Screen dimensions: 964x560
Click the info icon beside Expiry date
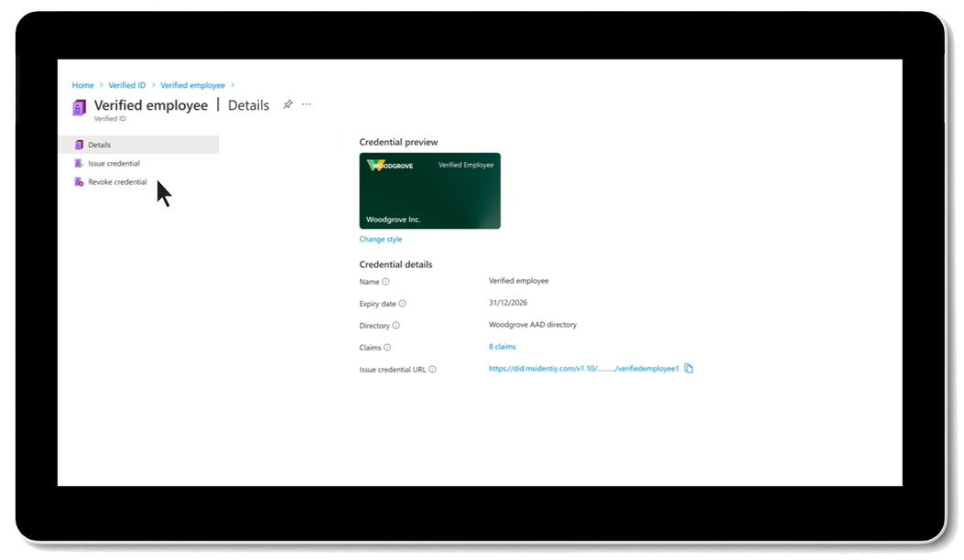(x=403, y=304)
